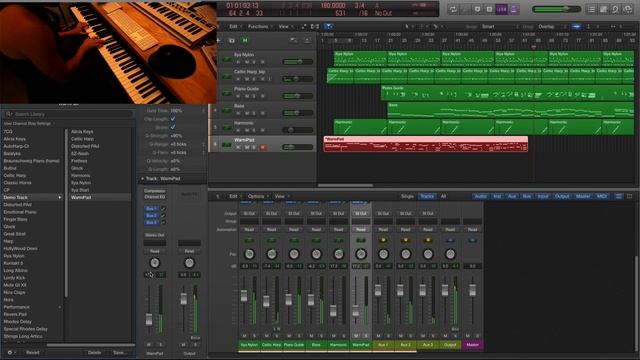
Task: Expand the Demo Track folder arrow
Action: (x=60, y=198)
